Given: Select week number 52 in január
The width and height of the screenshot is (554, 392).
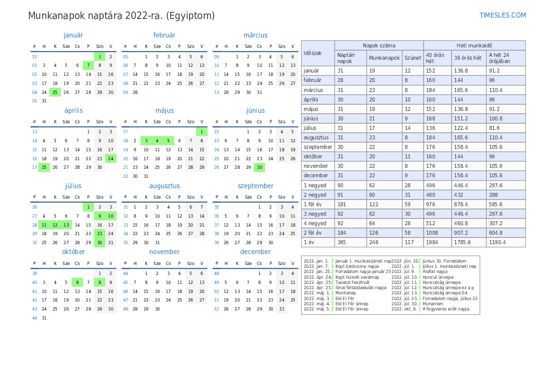Looking at the screenshot, I should pyautogui.click(x=35, y=56).
